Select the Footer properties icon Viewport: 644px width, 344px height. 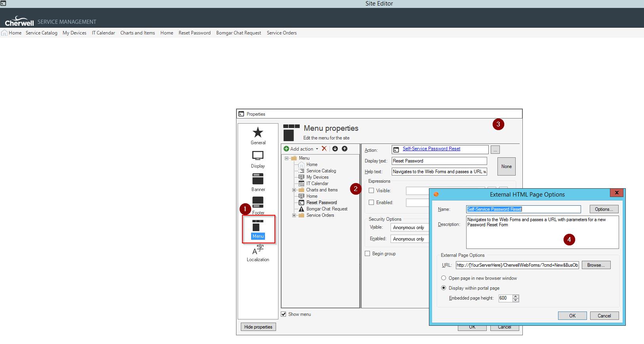[258, 204]
